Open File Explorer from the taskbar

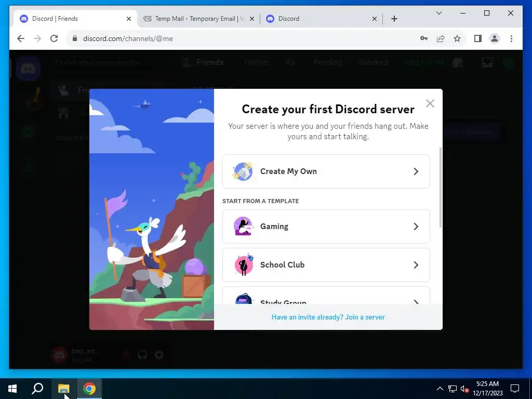point(63,389)
